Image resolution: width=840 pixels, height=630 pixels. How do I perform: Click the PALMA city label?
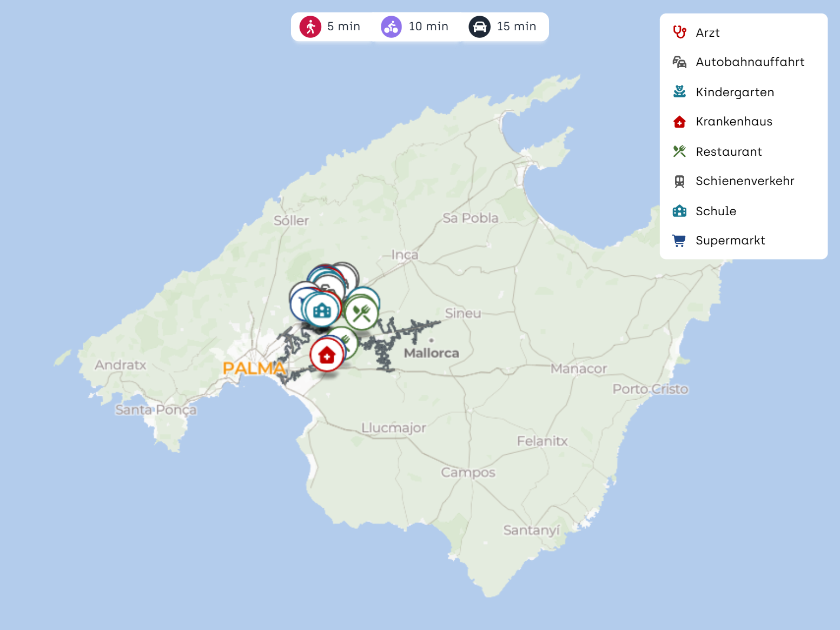point(253,368)
